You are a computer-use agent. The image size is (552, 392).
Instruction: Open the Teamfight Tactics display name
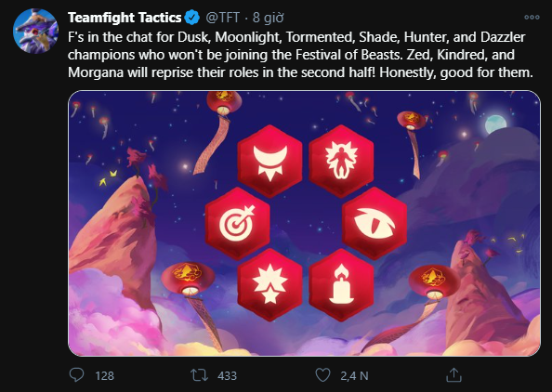(x=125, y=18)
